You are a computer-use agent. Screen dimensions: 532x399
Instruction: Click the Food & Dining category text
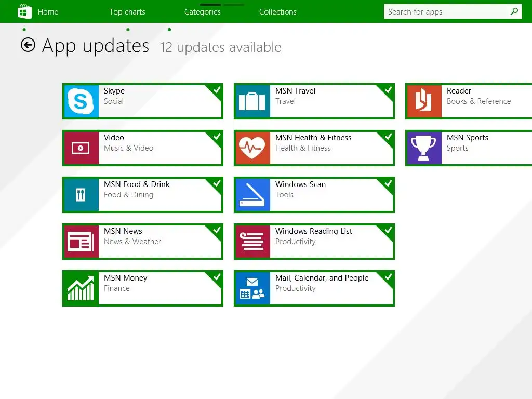click(128, 195)
